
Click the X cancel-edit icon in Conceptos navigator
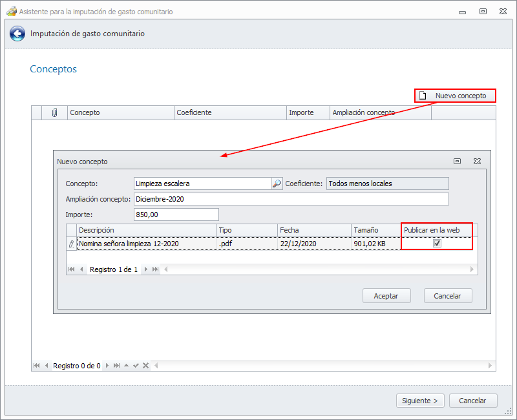(x=146, y=366)
